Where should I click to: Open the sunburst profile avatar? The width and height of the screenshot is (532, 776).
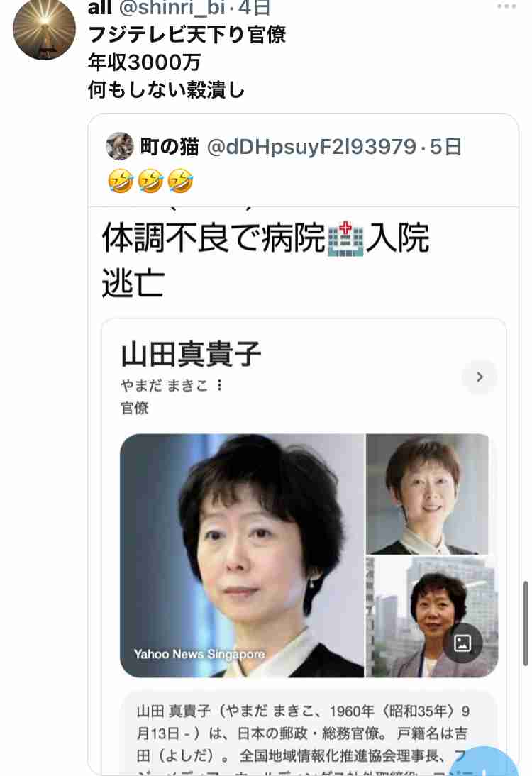[44, 28]
